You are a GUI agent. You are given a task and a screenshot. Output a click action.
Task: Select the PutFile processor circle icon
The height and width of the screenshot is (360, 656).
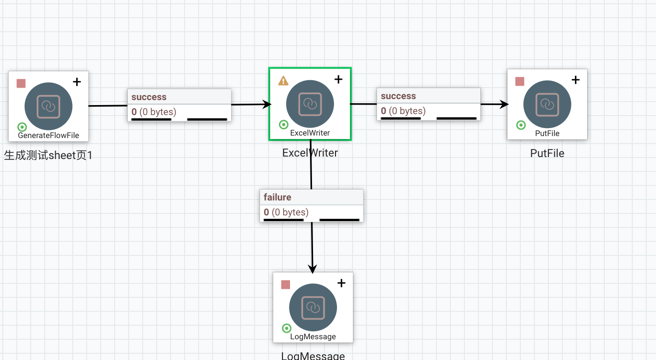pyautogui.click(x=547, y=104)
